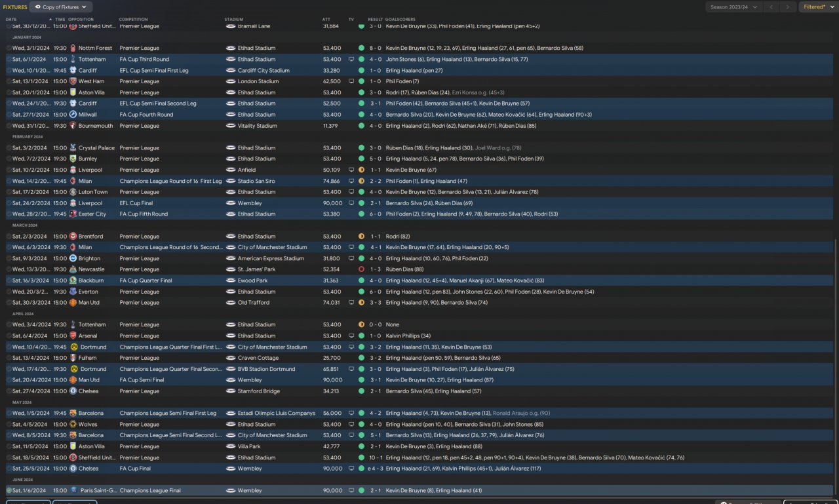
Task: Open the Ewood Park stadium link
Action: tap(252, 281)
